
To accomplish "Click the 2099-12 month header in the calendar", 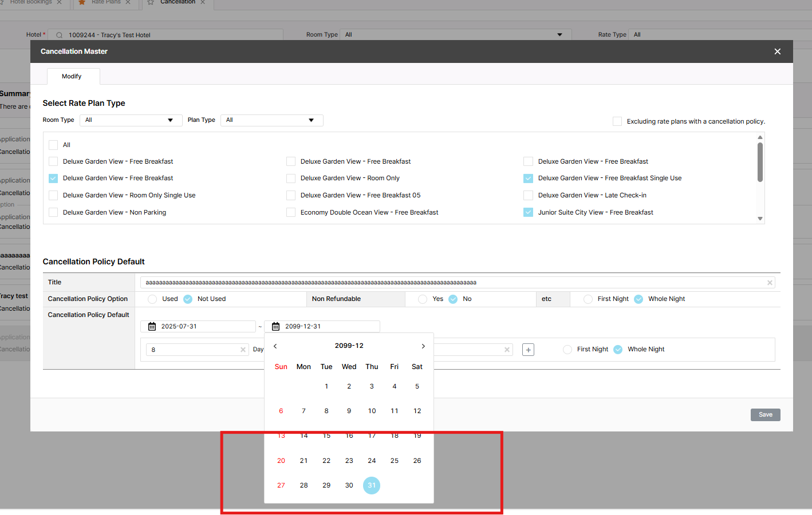I will 349,346.
